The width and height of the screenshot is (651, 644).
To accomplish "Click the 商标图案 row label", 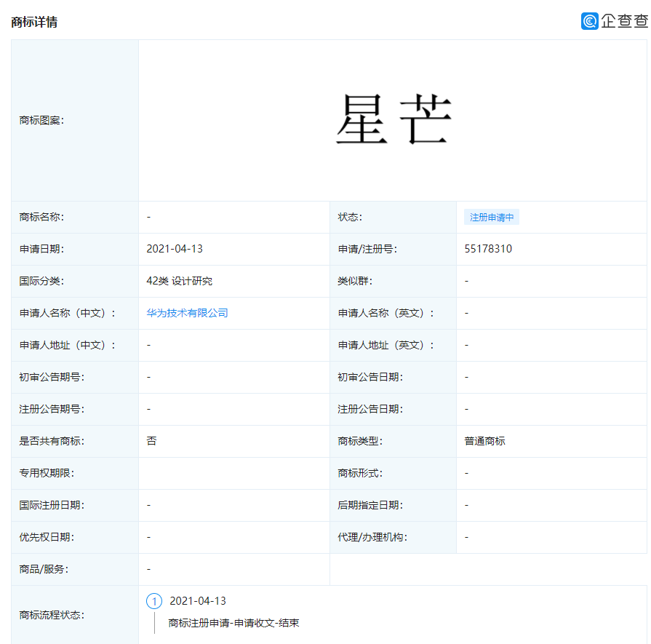I will click(41, 120).
